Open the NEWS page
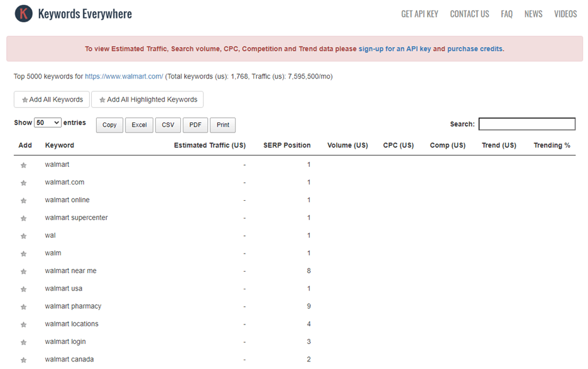This screenshot has width=588, height=369. [533, 14]
